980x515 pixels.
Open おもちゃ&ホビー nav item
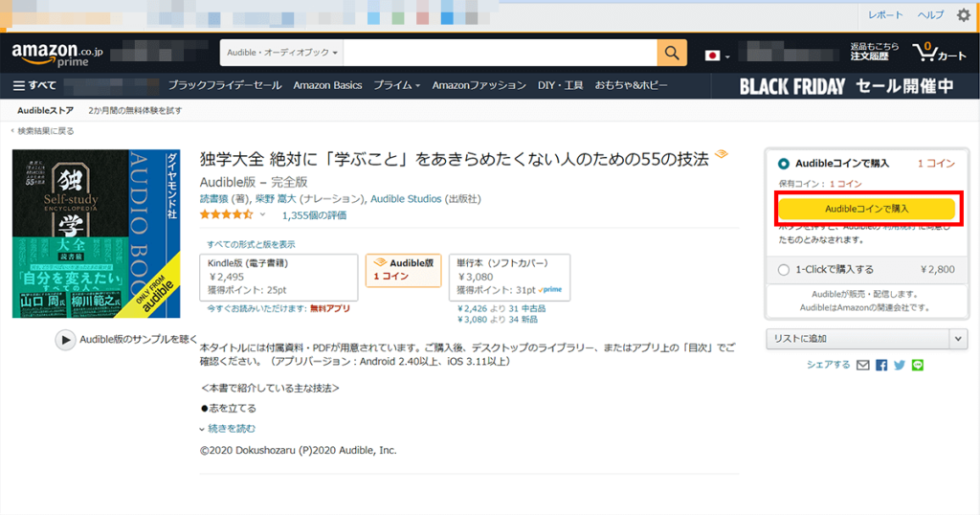632,85
